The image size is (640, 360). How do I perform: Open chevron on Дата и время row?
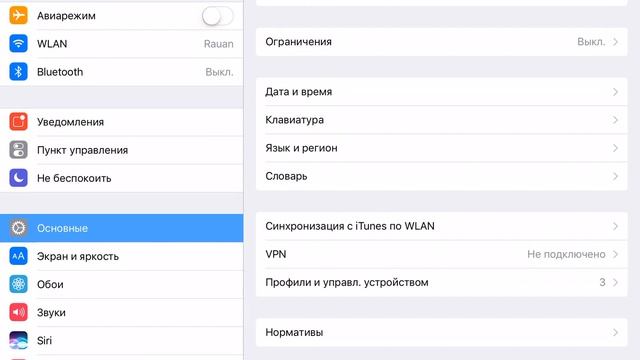(615, 92)
